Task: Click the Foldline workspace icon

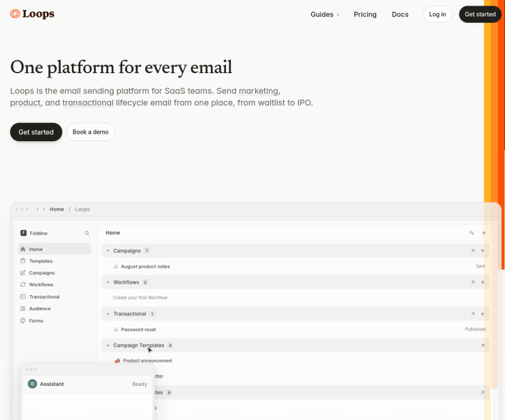Action: [x=23, y=233]
